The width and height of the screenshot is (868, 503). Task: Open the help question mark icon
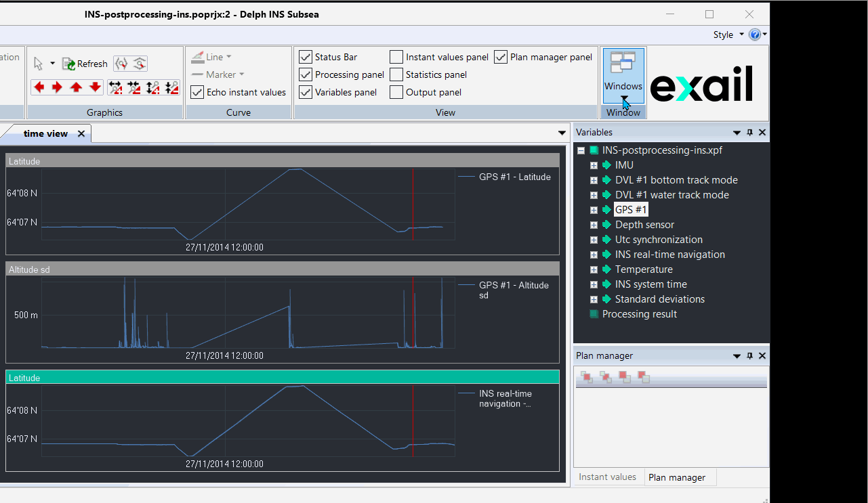pyautogui.click(x=755, y=35)
